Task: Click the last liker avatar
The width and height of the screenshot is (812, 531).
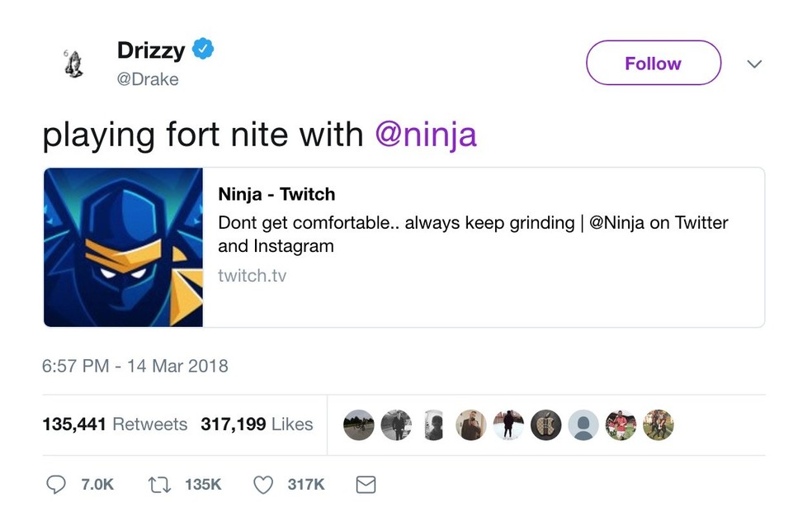Action: (659, 424)
